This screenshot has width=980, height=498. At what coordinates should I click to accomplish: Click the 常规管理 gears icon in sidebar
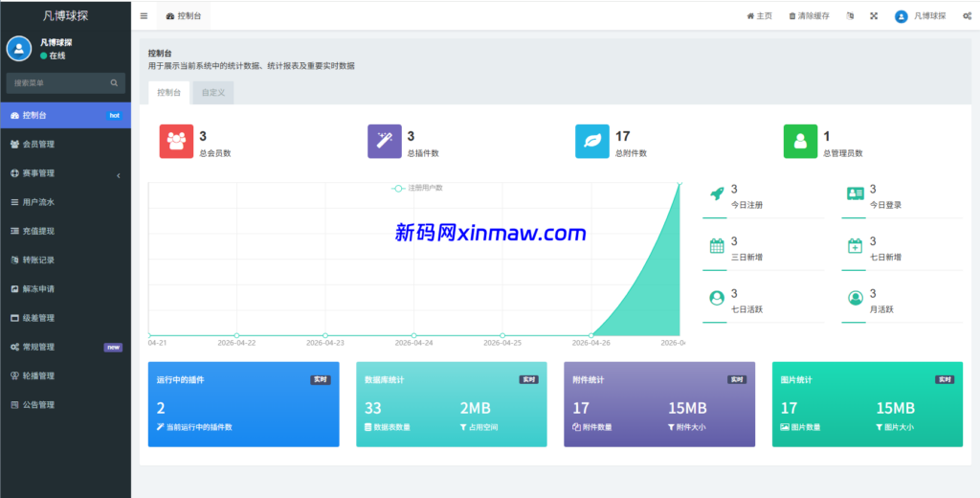click(x=14, y=348)
